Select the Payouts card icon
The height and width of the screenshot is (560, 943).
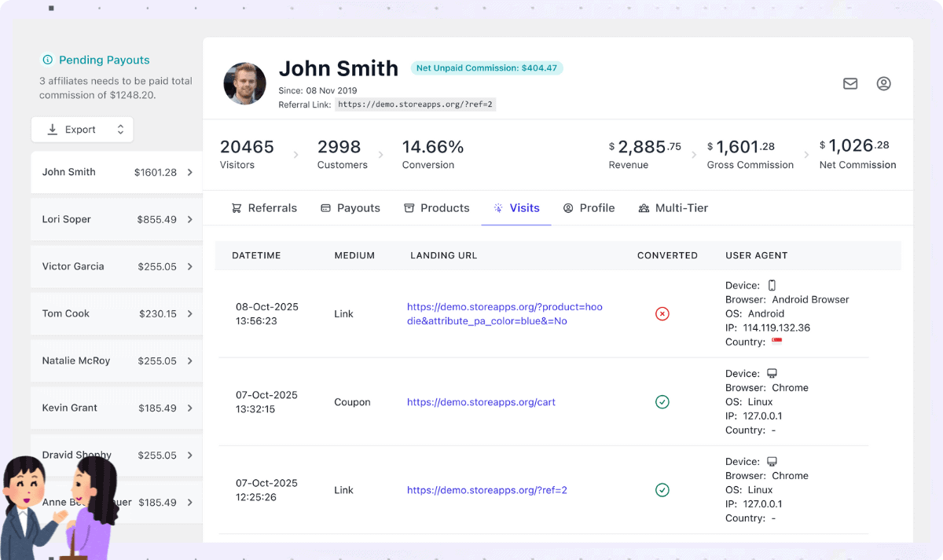325,207
